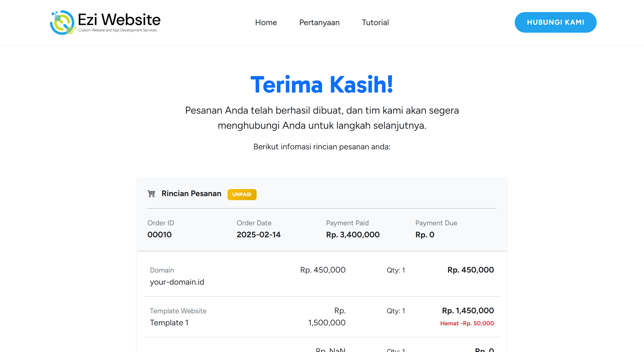The image size is (644, 352).
Task: Click the Terima Kasih! heading
Action: pos(322,85)
